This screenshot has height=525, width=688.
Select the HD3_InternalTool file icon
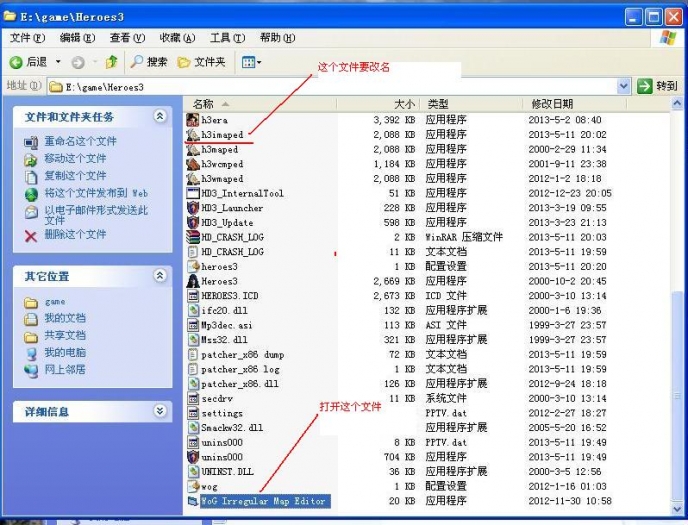coord(193,193)
